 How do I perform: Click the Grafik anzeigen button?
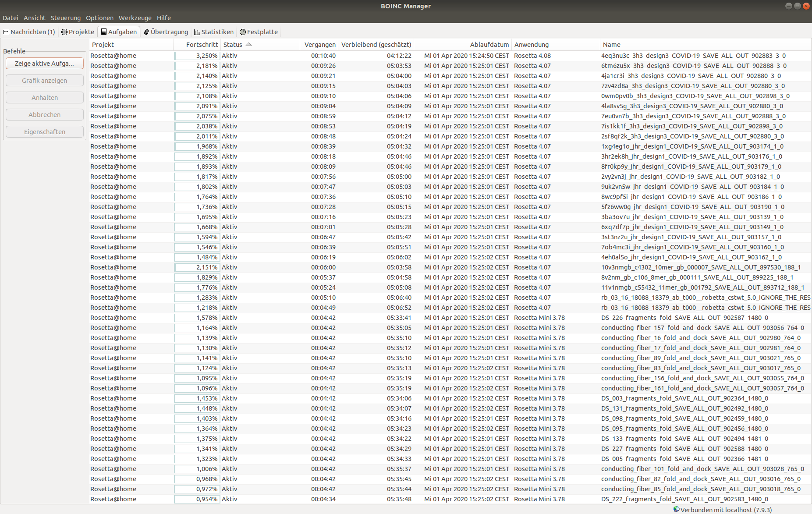45,81
